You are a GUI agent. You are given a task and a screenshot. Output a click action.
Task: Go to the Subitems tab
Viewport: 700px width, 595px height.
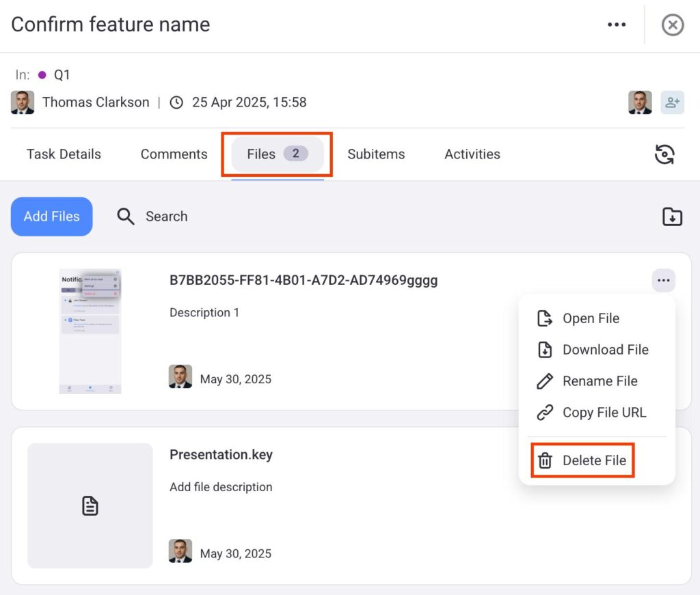[376, 154]
